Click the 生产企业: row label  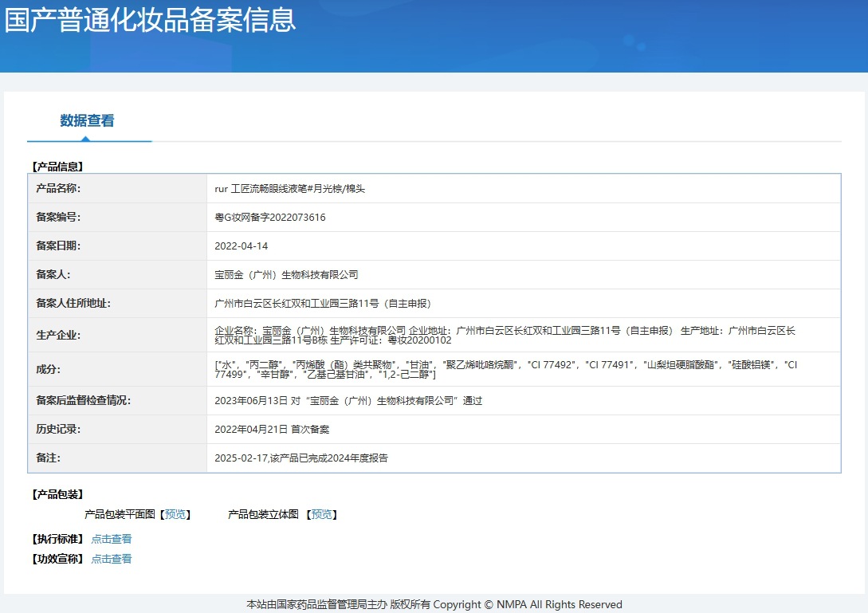[58, 336]
